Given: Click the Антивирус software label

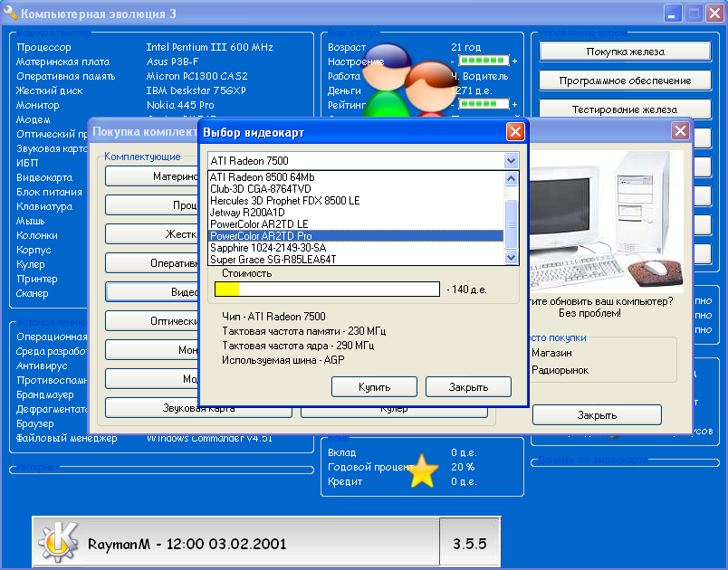Looking at the screenshot, I should click(x=42, y=366).
